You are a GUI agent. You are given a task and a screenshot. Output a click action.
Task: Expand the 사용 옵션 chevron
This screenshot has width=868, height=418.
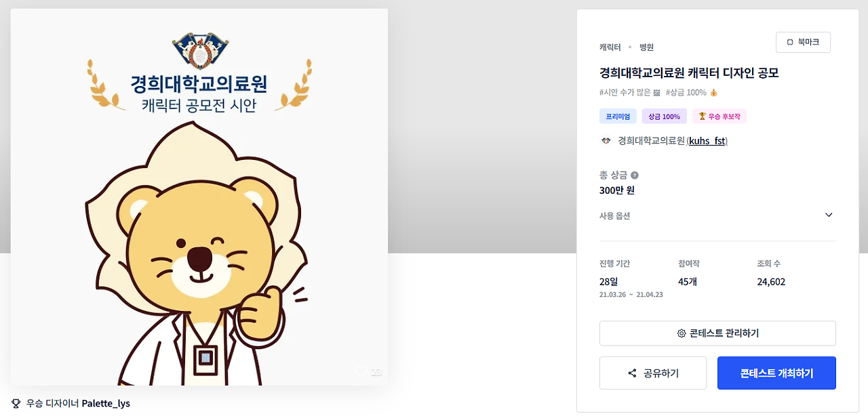[829, 215]
